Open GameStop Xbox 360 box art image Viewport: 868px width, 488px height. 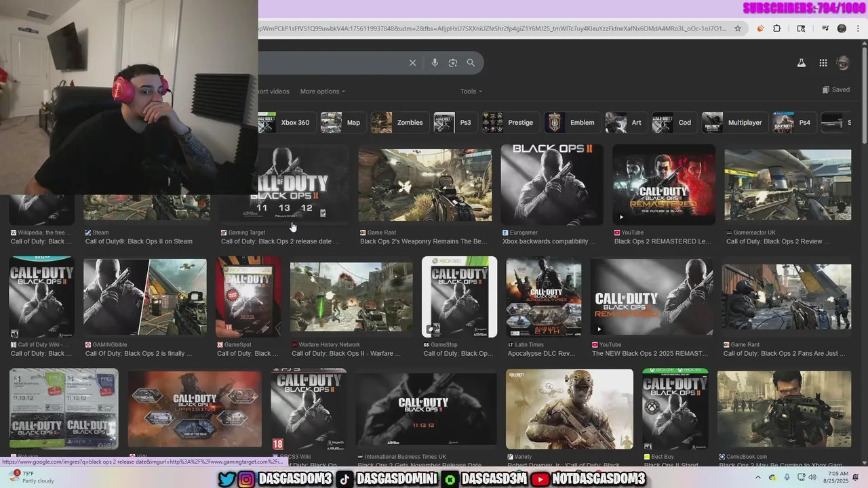(459, 297)
